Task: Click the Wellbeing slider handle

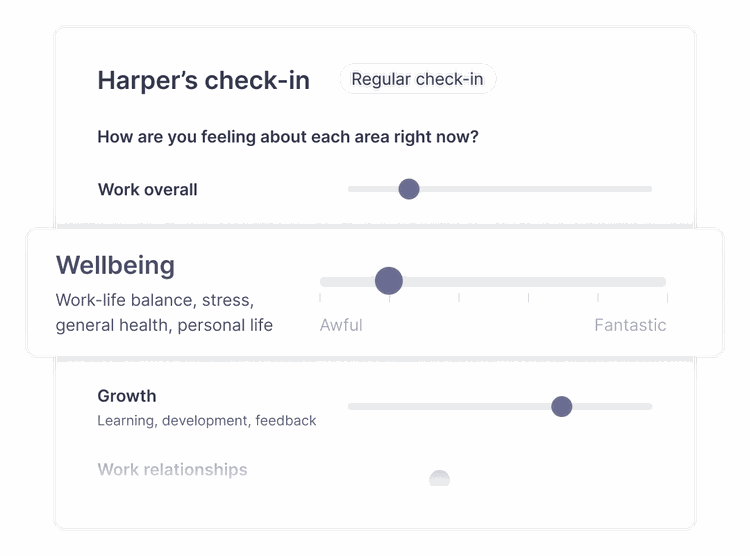Action: [388, 281]
